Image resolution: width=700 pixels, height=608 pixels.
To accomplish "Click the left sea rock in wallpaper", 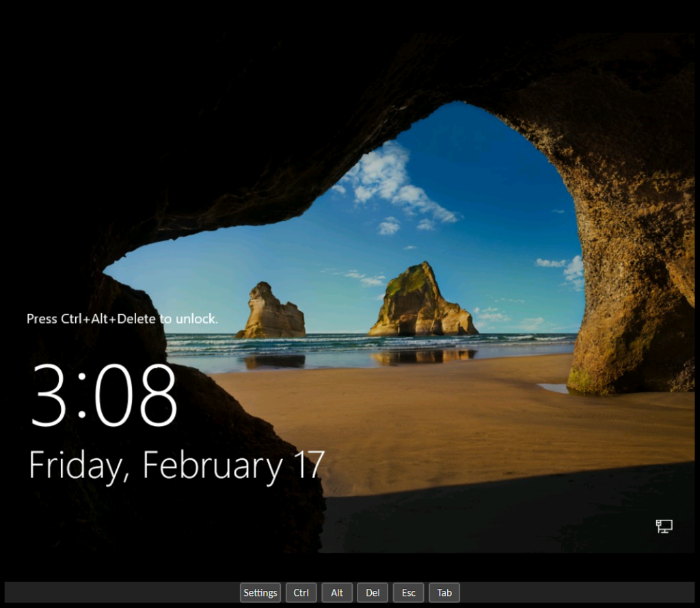I will coord(271,311).
